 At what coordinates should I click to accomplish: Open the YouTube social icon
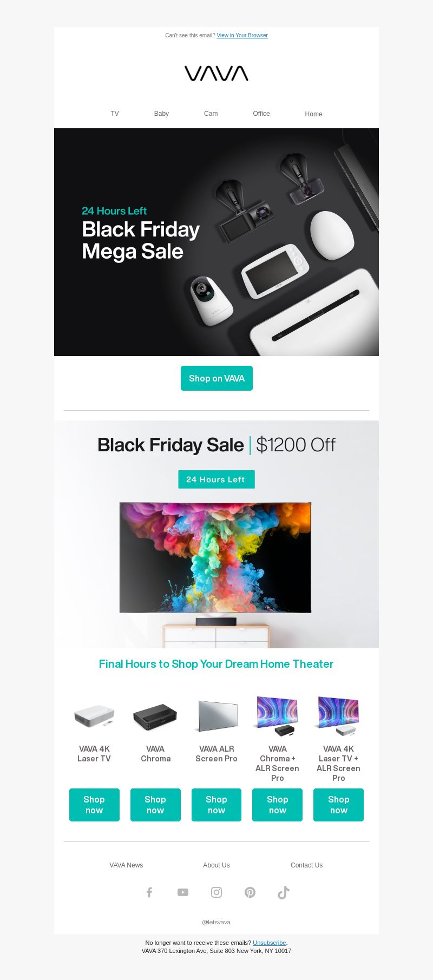(183, 892)
